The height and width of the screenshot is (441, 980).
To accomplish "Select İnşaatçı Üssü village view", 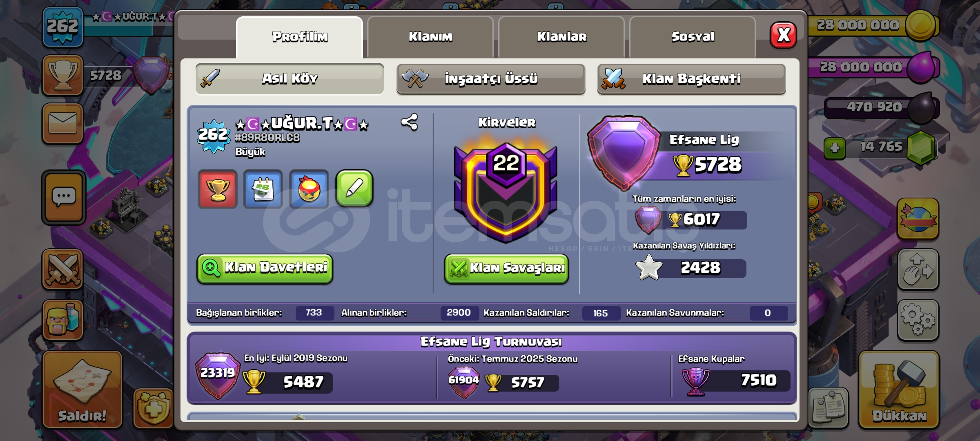I will [x=491, y=79].
